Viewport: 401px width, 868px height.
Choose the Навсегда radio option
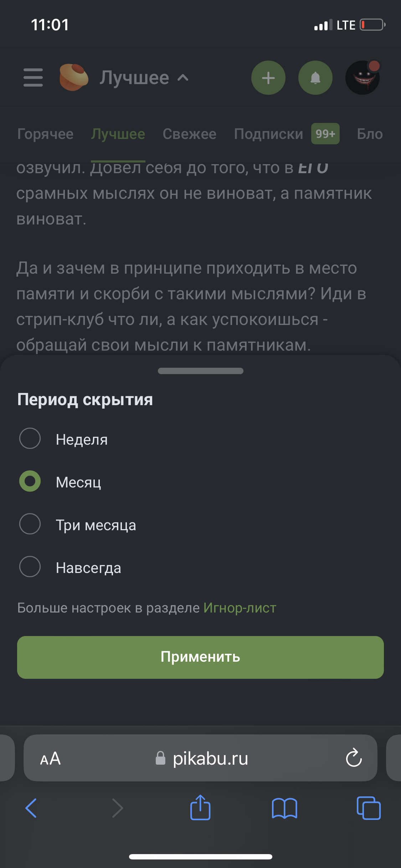[x=30, y=567]
